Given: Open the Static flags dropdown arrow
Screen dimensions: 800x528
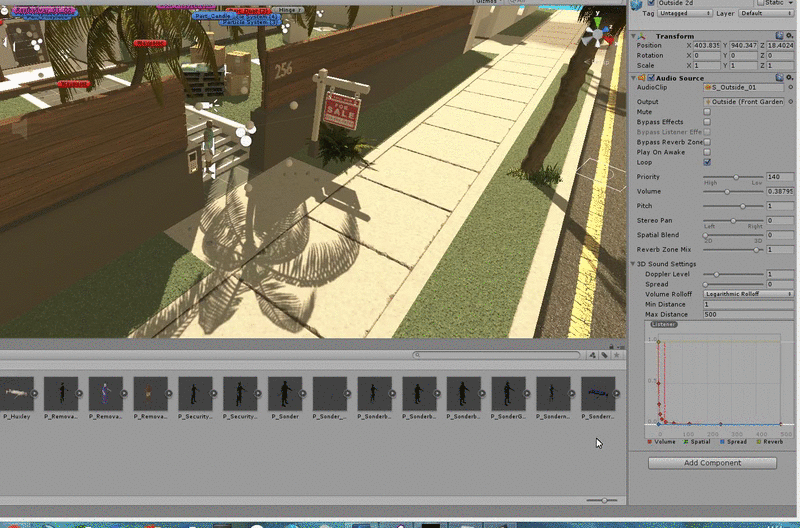Looking at the screenshot, I should point(791,3).
